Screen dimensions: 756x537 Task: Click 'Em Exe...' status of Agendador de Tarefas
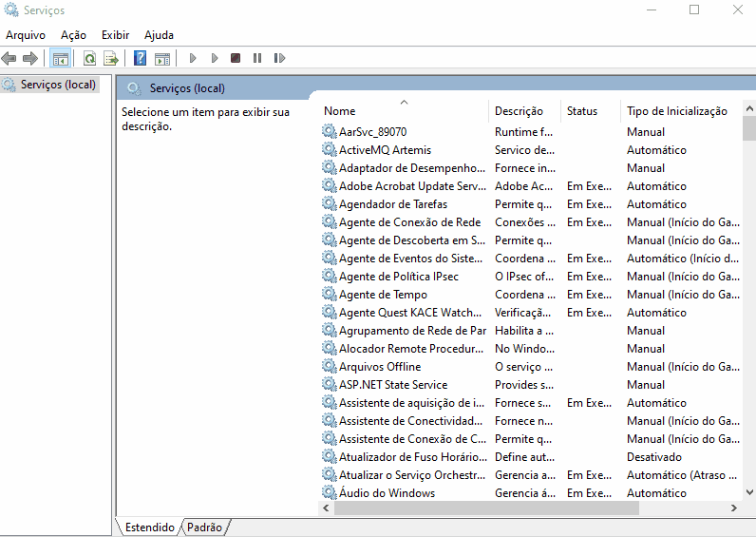click(589, 204)
